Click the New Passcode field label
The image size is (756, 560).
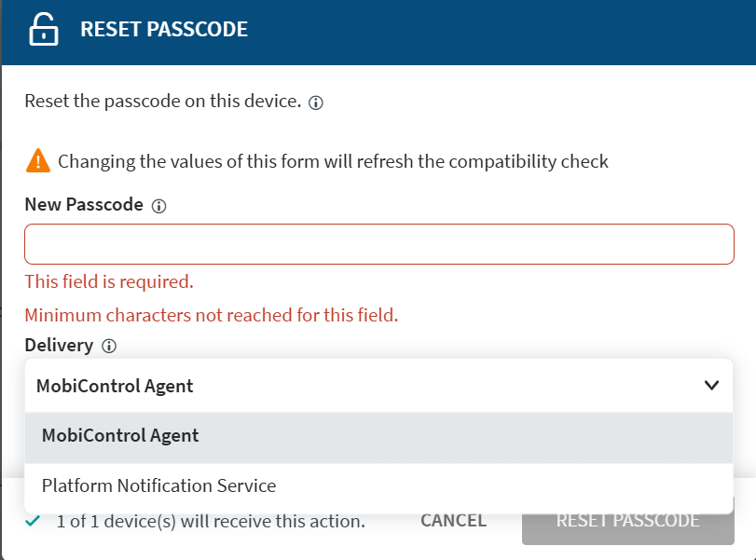tap(84, 205)
